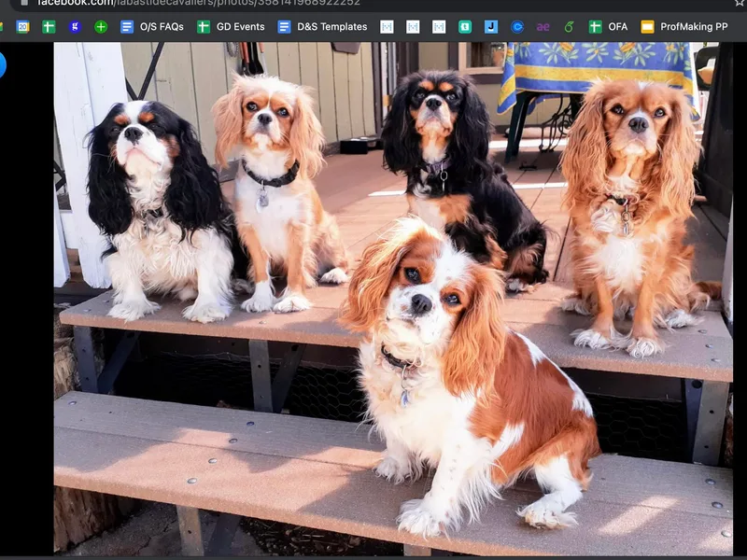Open the ProfMaking PP Slides bookmark

coord(684,27)
